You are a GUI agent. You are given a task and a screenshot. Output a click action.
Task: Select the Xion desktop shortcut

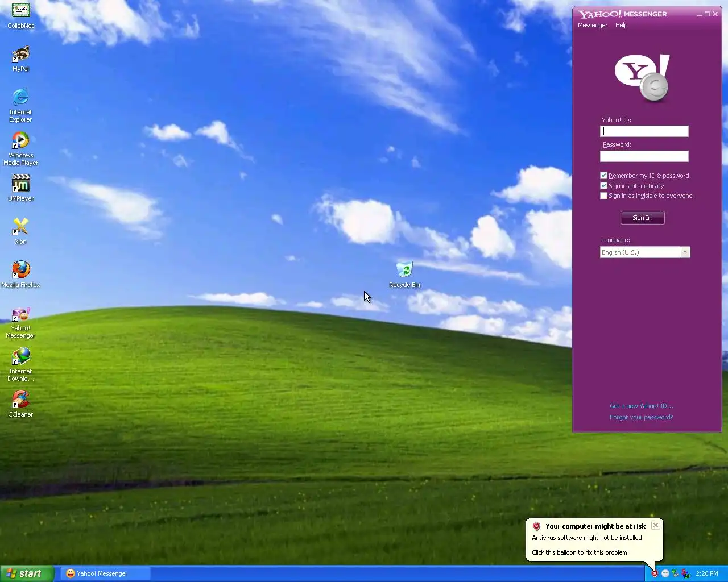coord(20,232)
